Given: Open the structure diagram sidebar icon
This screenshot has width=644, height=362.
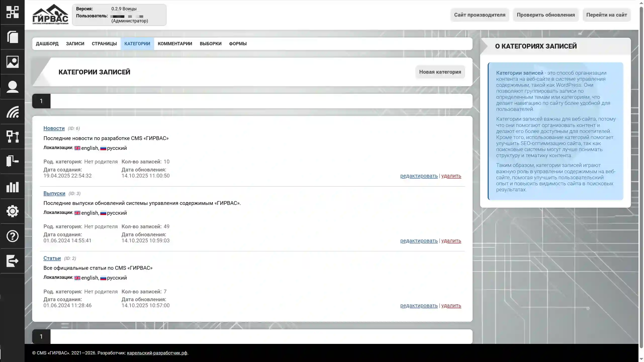Looking at the screenshot, I should 12,137.
